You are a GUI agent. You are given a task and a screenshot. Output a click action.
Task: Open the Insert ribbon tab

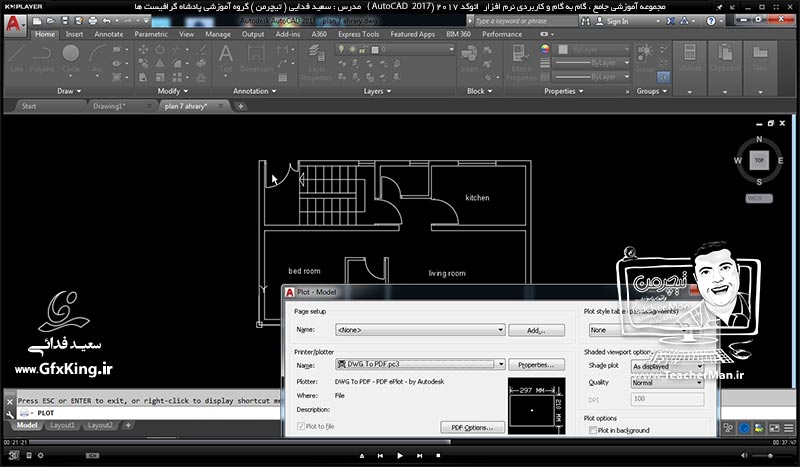click(x=74, y=34)
